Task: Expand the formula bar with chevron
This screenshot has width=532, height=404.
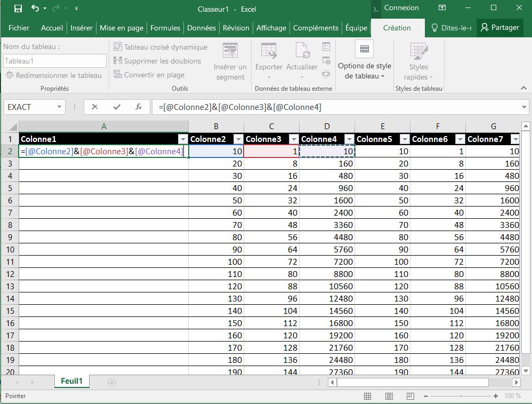Action: coord(524,107)
